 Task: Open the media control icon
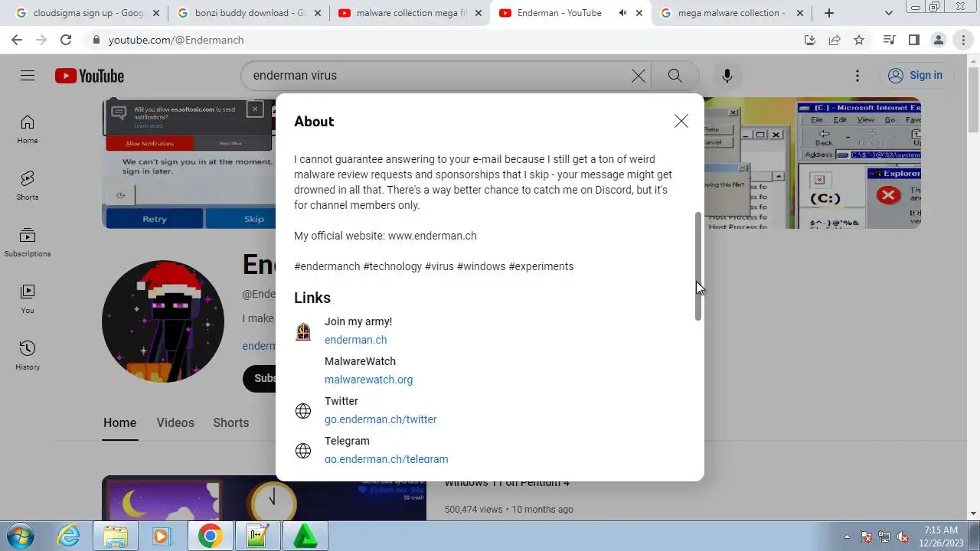889,40
